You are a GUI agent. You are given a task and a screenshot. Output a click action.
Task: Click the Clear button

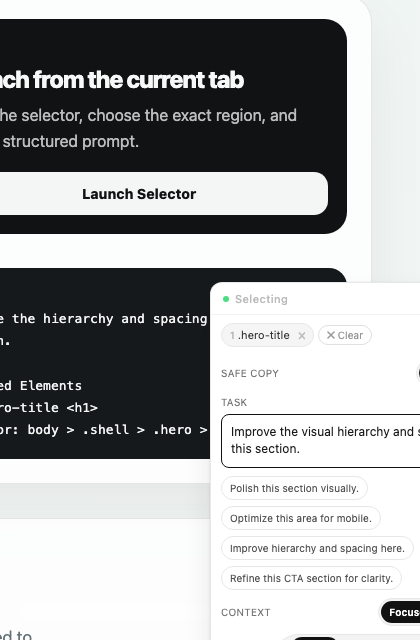pos(345,335)
